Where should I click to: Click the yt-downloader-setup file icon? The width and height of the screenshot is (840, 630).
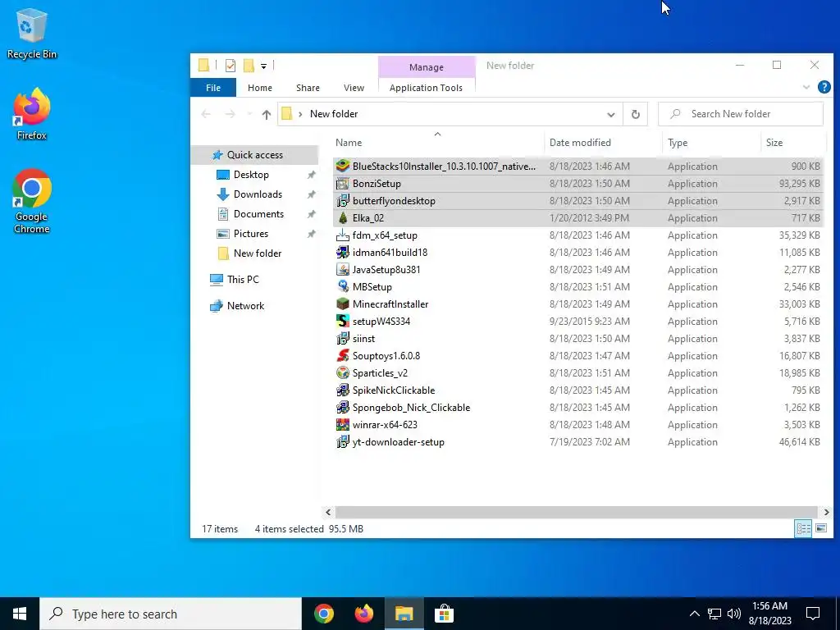pos(343,441)
